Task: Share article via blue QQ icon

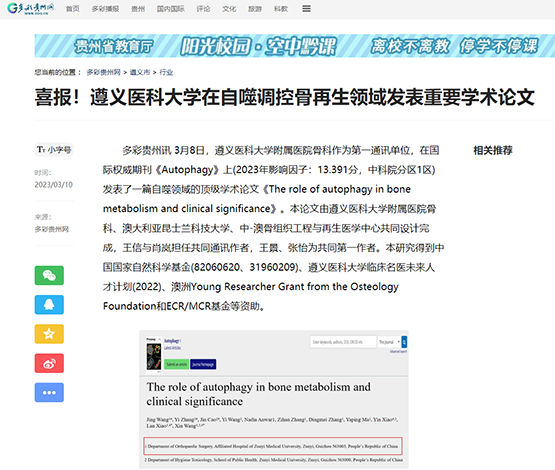Action: pyautogui.click(x=49, y=305)
